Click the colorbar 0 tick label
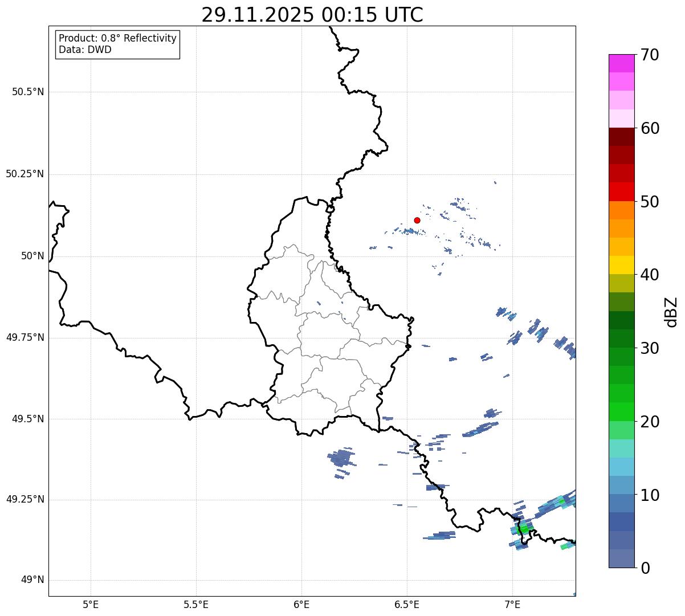Screen dimensions: 685x616 (645, 568)
